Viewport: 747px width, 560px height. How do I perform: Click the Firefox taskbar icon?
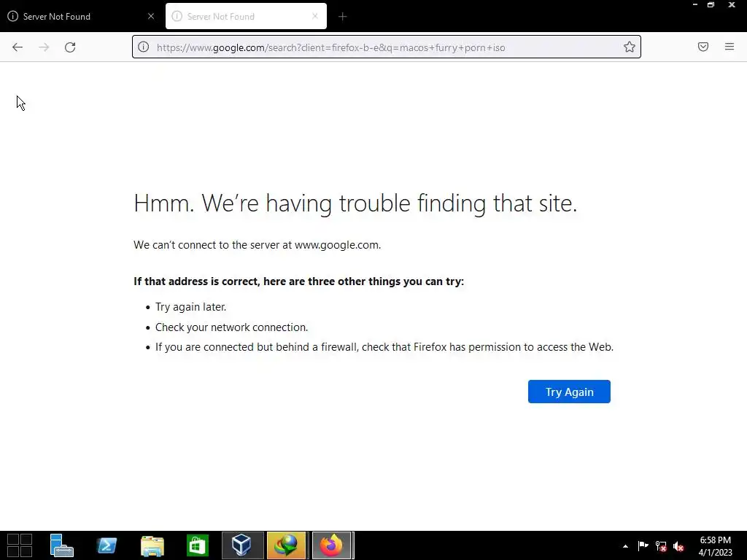pos(332,545)
